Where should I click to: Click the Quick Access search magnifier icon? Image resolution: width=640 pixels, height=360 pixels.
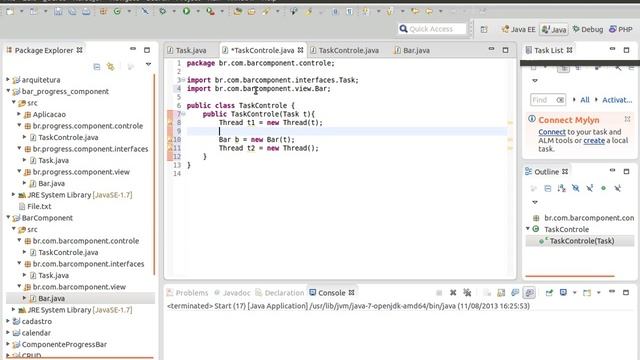pos(403,29)
